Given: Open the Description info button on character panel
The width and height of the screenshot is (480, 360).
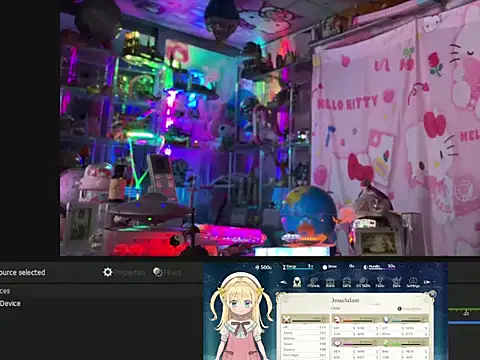Looking at the screenshot, I should (409, 309).
